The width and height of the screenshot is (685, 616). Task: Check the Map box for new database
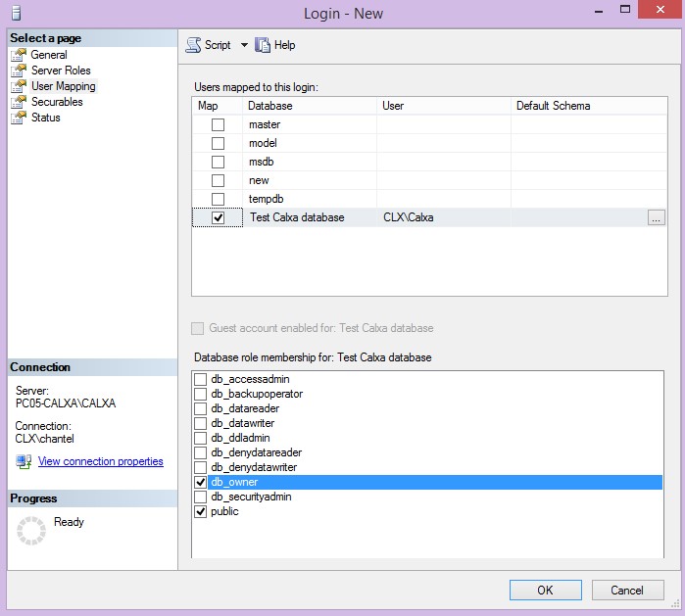pos(218,181)
